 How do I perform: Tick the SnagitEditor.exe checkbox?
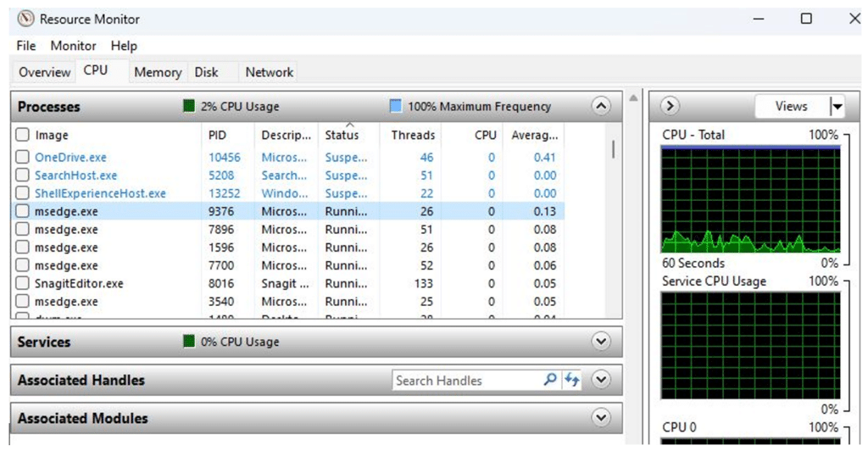coord(23,284)
